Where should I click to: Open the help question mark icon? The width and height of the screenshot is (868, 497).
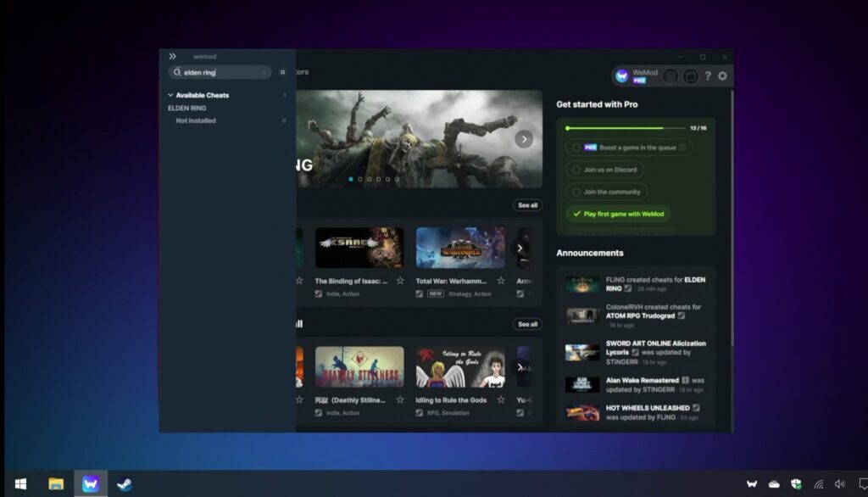[708, 76]
